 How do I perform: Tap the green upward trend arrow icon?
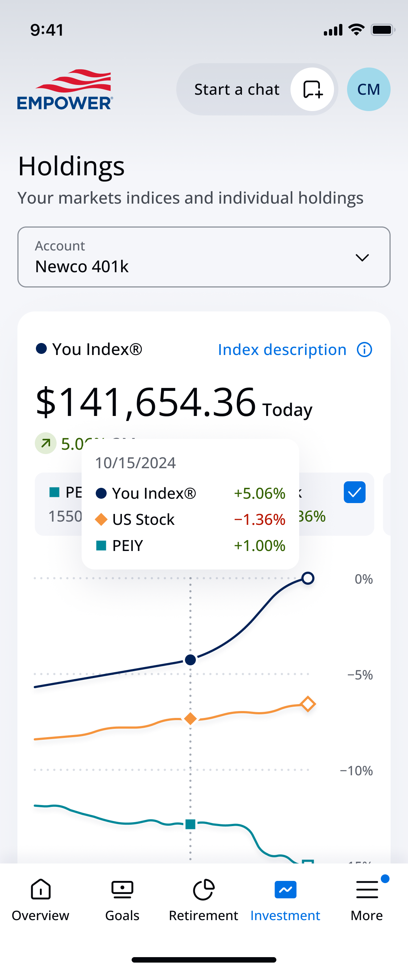(46, 443)
